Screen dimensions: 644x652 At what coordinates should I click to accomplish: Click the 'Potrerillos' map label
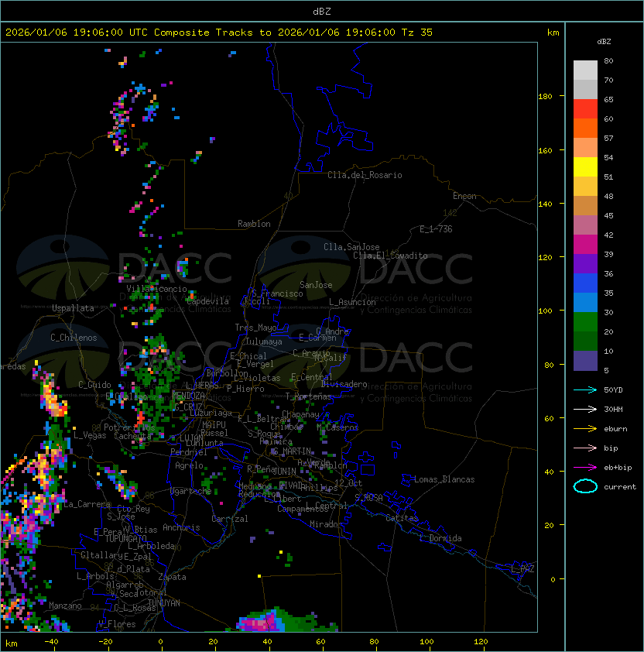(x=129, y=427)
